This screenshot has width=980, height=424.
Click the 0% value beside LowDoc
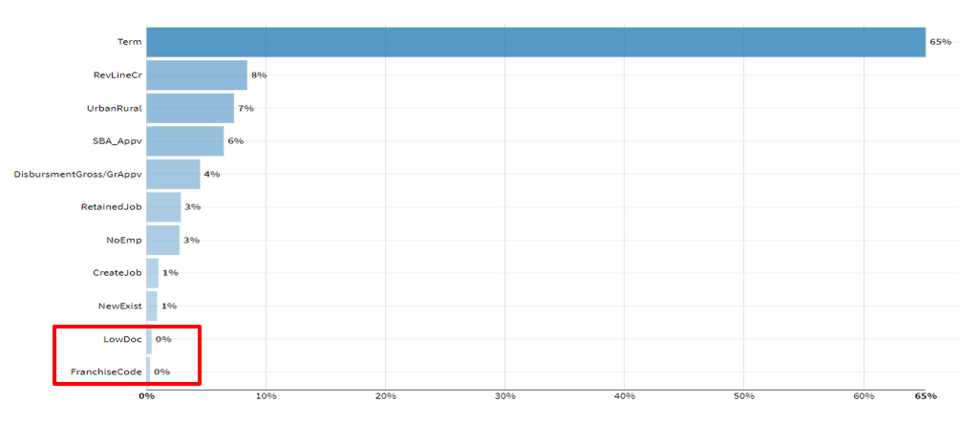(163, 339)
